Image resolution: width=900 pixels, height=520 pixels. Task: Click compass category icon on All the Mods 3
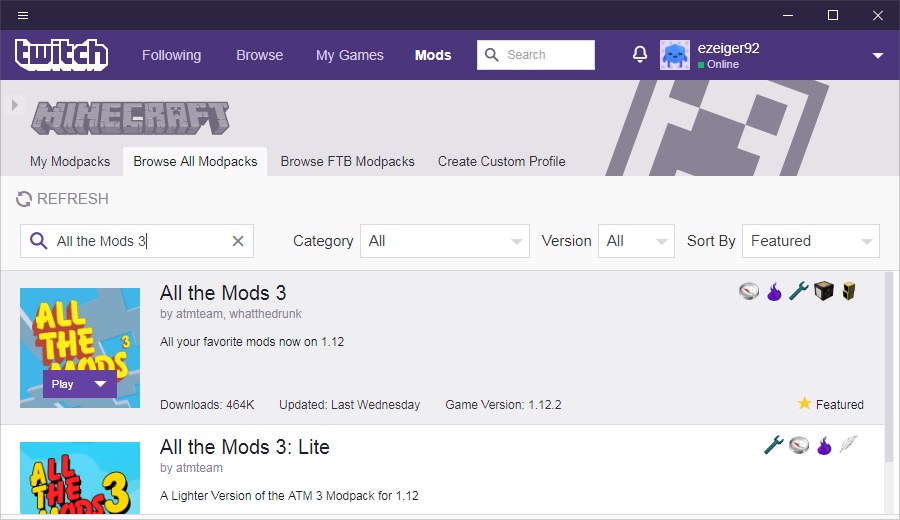tap(749, 292)
